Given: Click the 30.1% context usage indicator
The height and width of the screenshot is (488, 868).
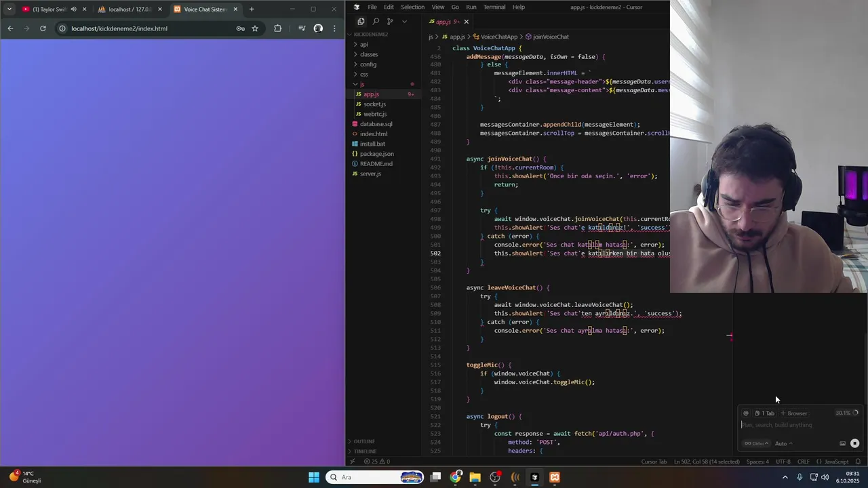Looking at the screenshot, I should point(846,413).
